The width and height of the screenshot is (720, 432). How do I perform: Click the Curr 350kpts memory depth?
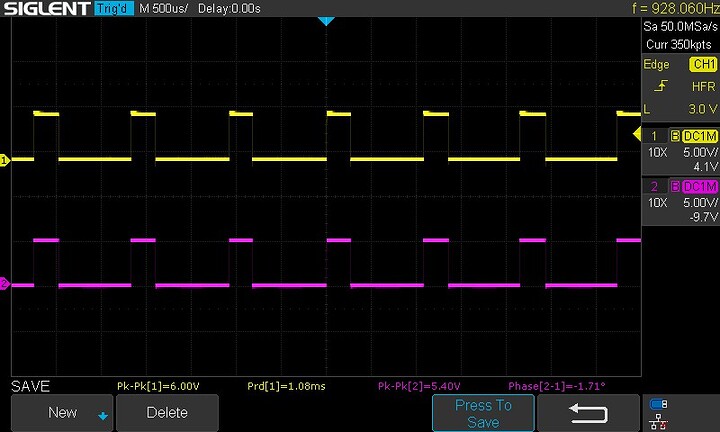coord(679,45)
